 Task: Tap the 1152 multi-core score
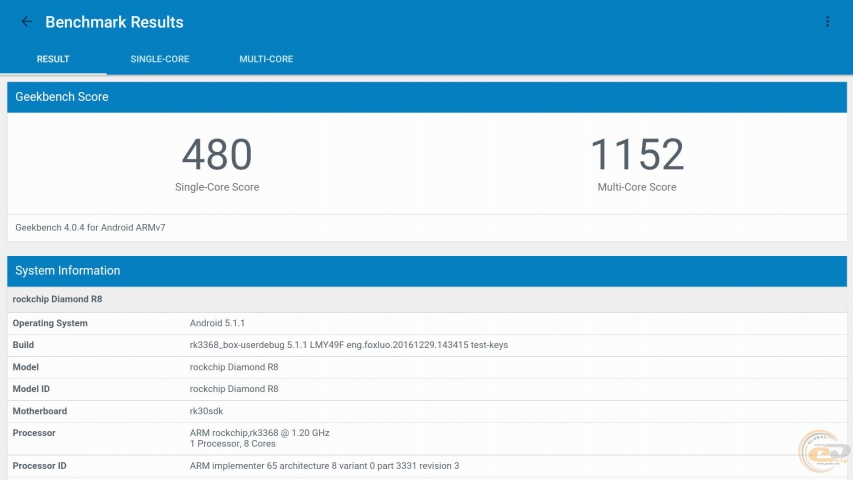click(x=636, y=155)
